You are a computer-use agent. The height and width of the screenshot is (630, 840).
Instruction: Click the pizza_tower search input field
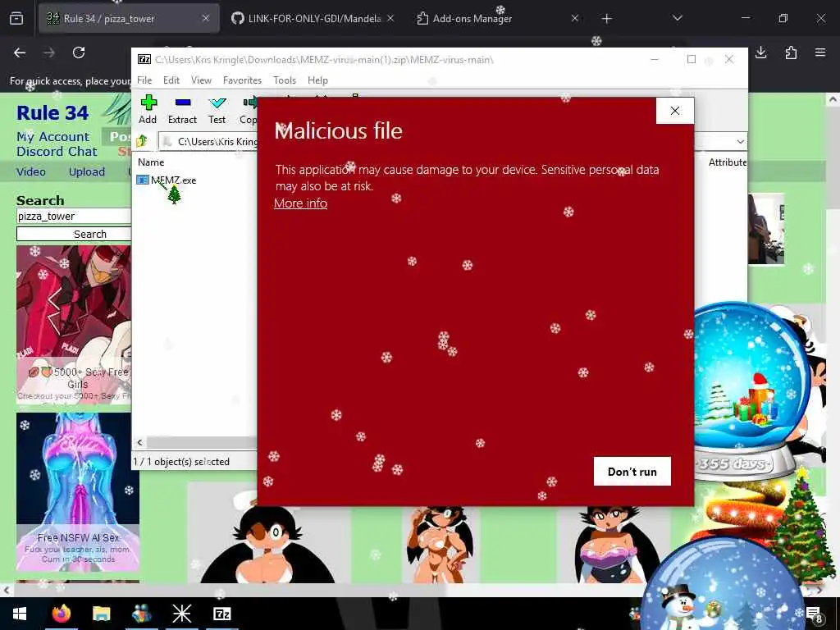coord(73,216)
